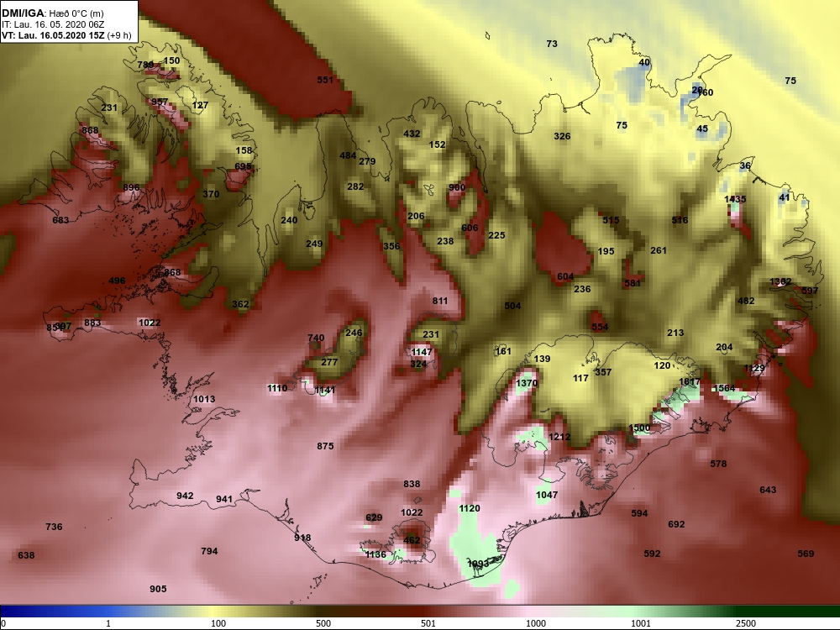Click the map value '1047'
This screenshot has width=840, height=630.
coord(547,495)
